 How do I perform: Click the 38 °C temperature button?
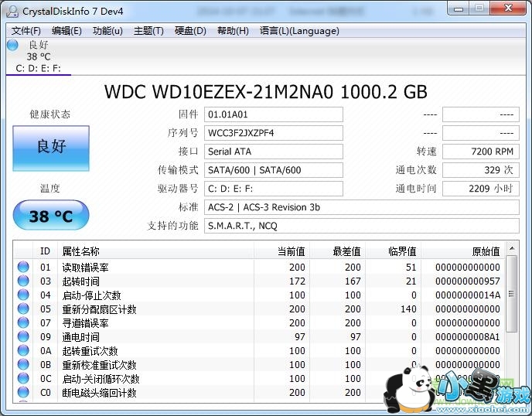(51, 215)
